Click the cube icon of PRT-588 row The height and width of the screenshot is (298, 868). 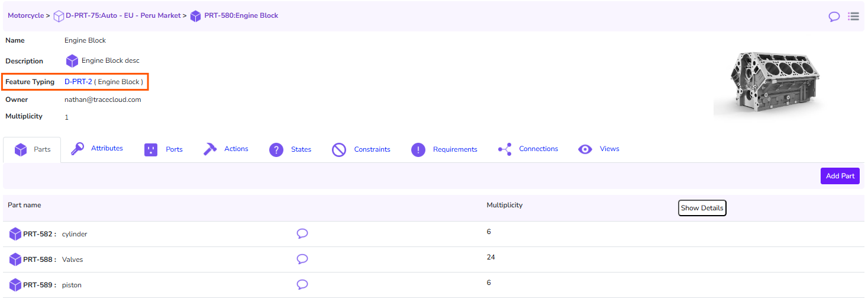click(15, 259)
